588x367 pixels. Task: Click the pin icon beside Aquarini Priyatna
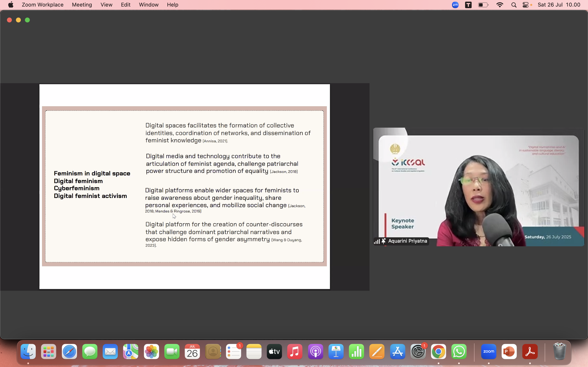click(383, 241)
